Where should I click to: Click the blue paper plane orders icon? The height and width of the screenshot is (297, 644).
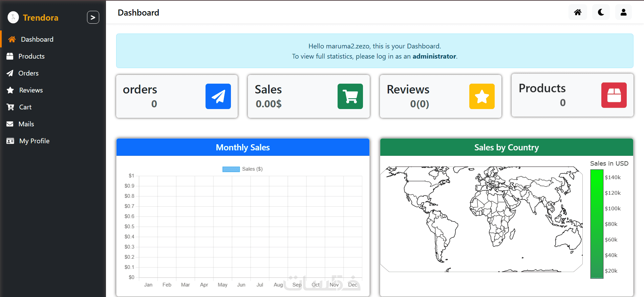tap(218, 96)
